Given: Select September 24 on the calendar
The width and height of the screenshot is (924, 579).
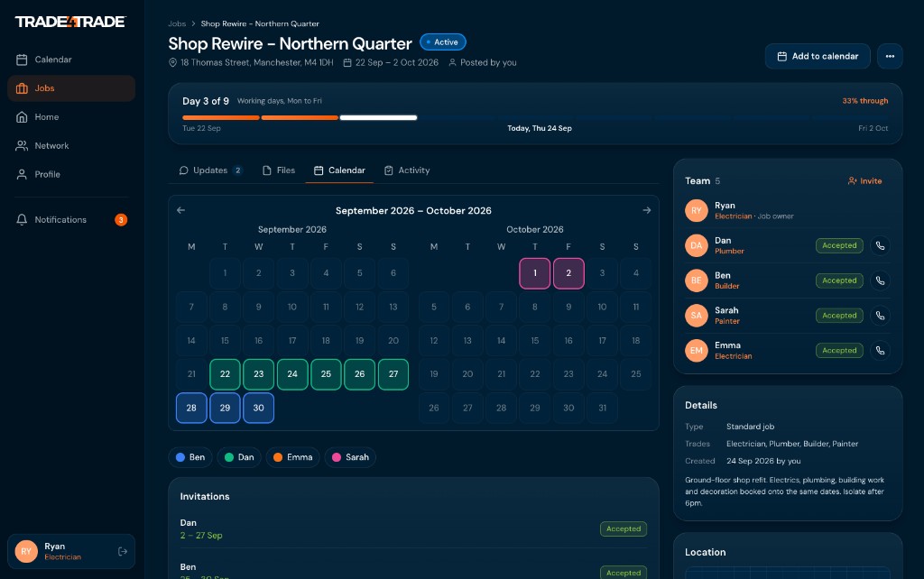Looking at the screenshot, I should coord(292,374).
